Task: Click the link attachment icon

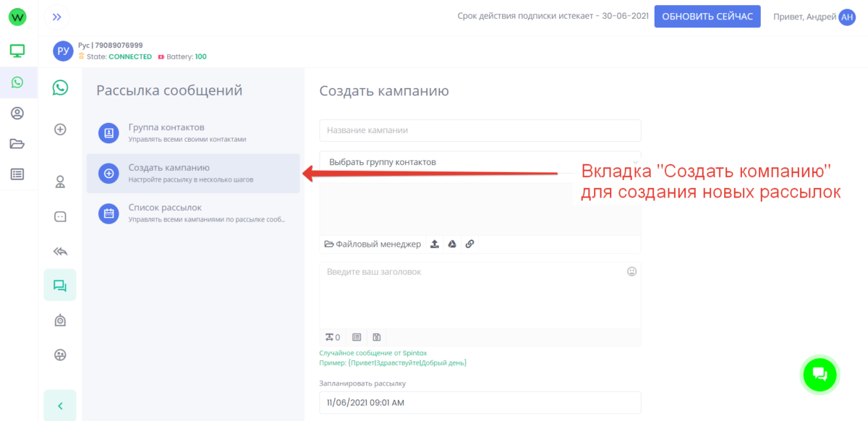Action: (x=469, y=244)
